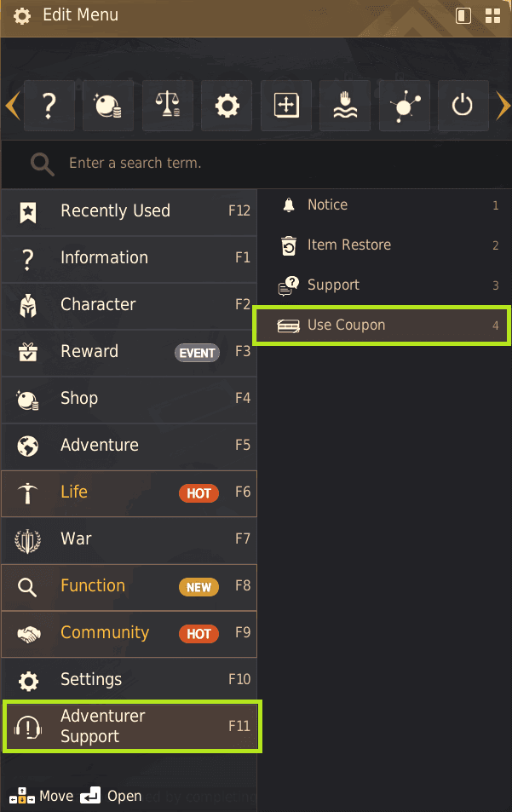Open the pearl shop quick bar icon
The image size is (512, 812).
pos(108,106)
